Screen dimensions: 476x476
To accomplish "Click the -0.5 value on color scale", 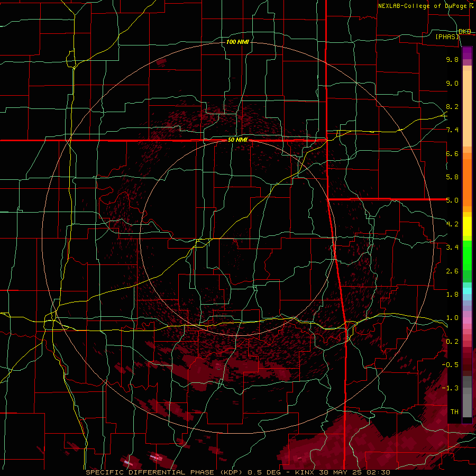I will click(450, 365).
